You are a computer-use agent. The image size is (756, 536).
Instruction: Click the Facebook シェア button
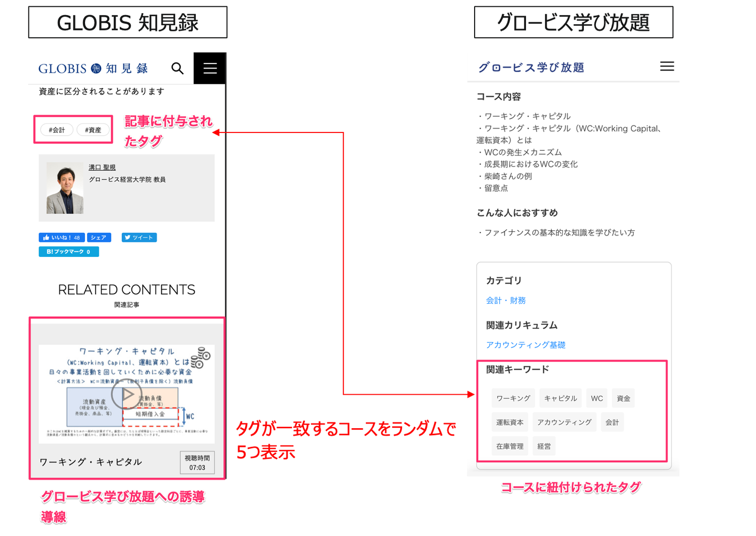(99, 238)
